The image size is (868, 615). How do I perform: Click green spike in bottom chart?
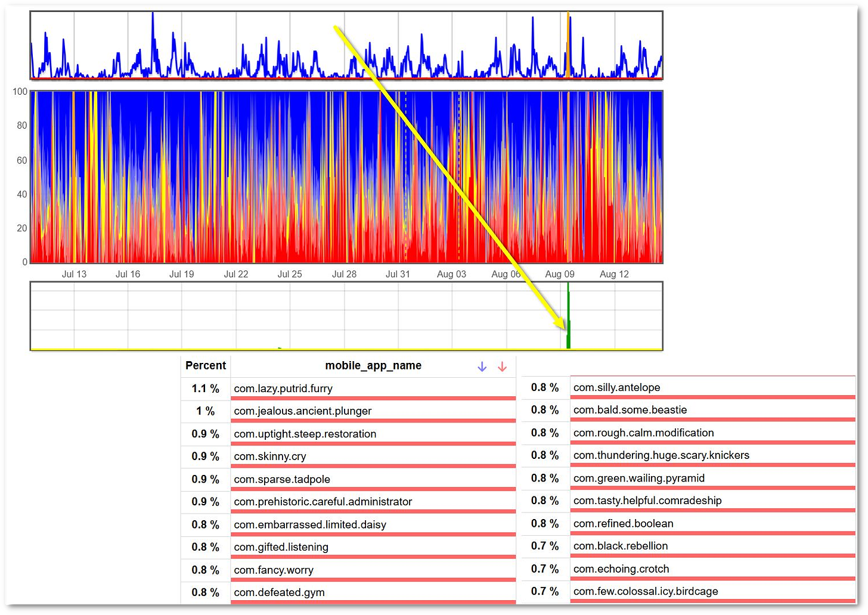pos(569,316)
